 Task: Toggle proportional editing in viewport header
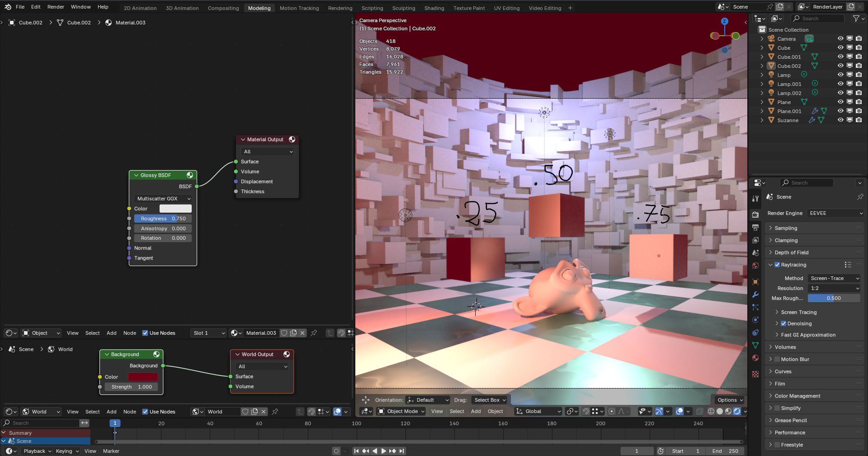[612, 411]
